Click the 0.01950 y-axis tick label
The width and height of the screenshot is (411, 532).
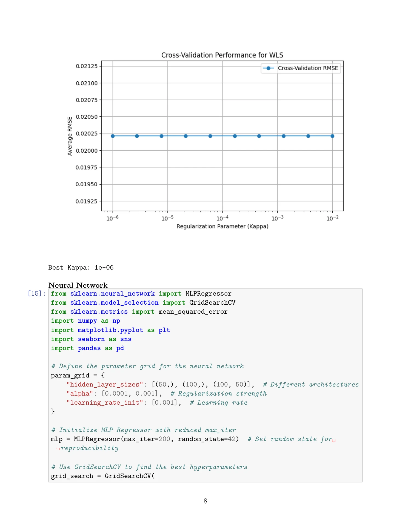[x=87, y=184]
